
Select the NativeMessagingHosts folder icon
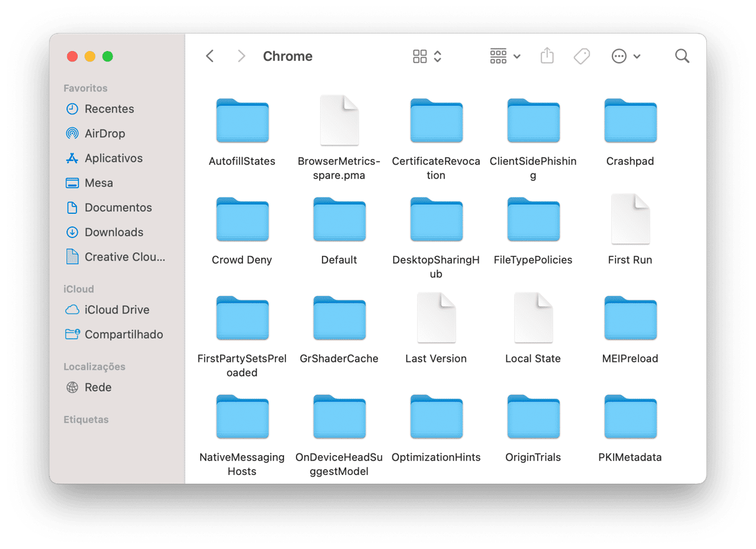pyautogui.click(x=242, y=417)
